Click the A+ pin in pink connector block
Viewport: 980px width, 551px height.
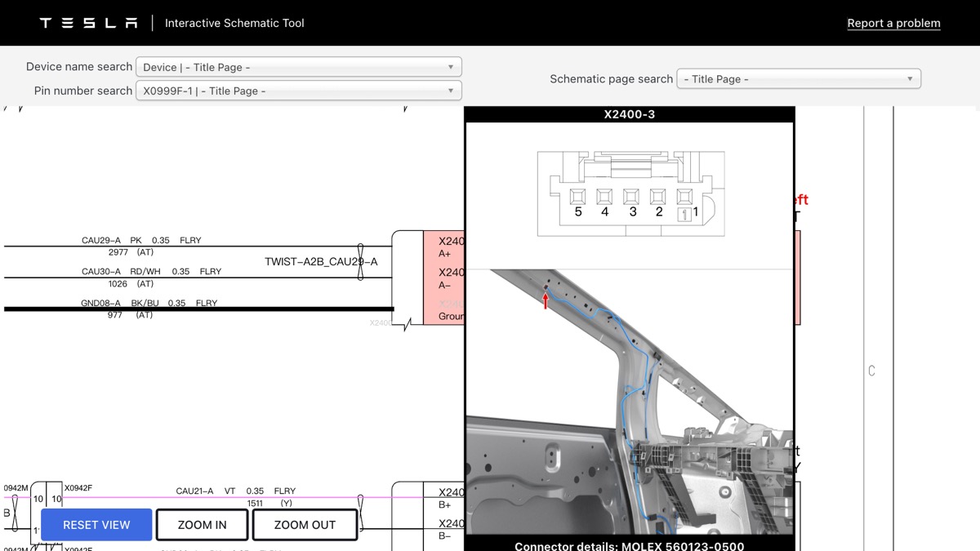[445, 254]
